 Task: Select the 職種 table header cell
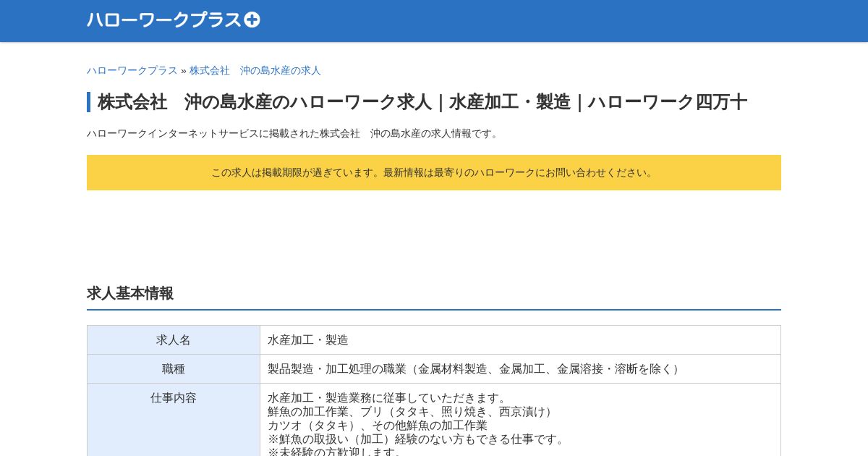[x=174, y=369]
